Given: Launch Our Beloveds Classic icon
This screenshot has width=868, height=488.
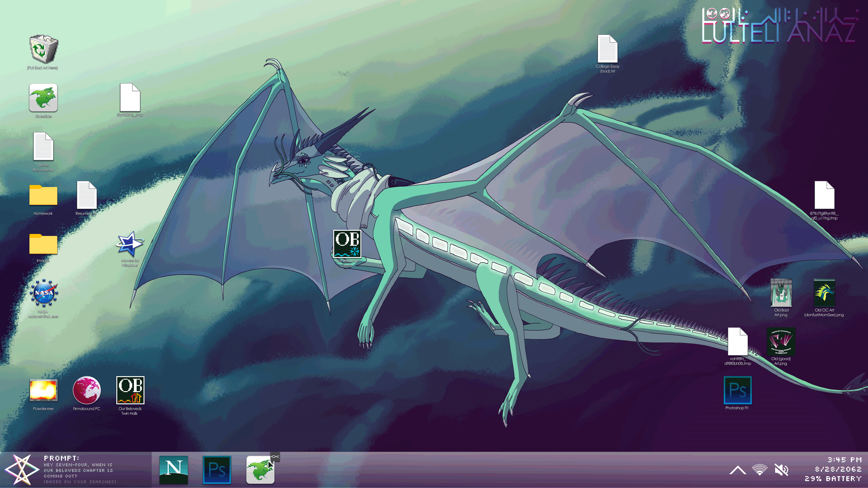Looking at the screenshot, I should pos(347,244).
